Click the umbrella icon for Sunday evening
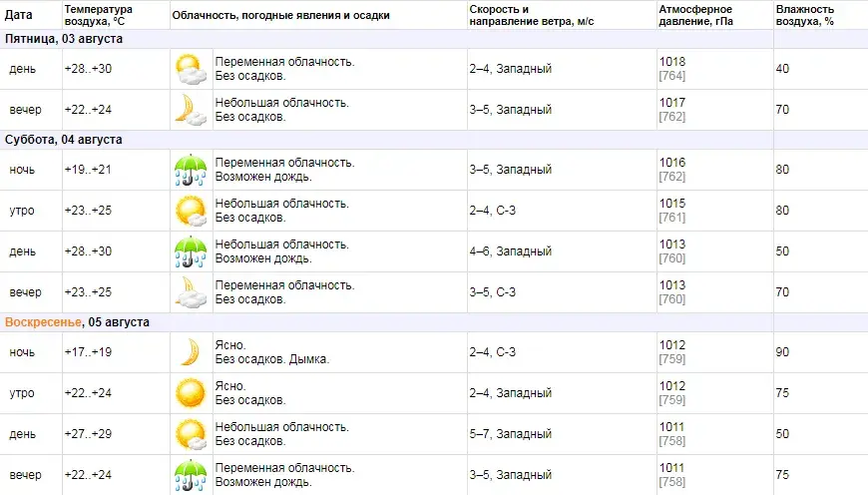Screen dimensions: 868x495 pyautogui.click(x=191, y=475)
